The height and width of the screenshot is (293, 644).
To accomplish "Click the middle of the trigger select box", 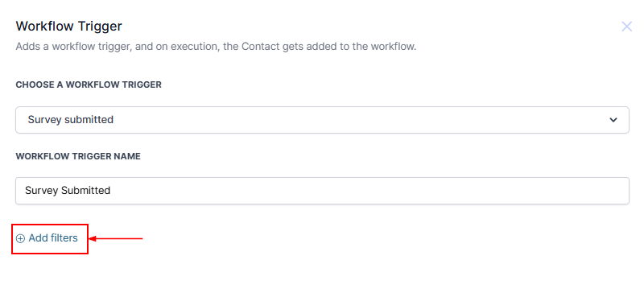I will point(322,120).
